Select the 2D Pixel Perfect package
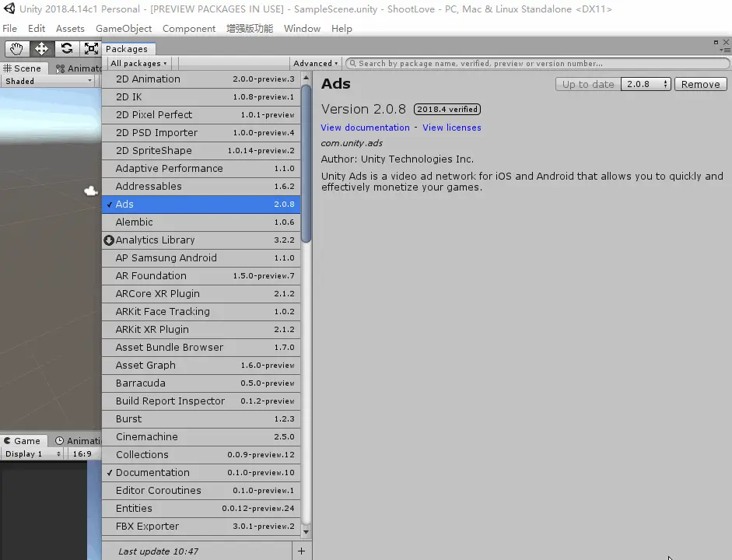This screenshot has width=732, height=560. click(x=201, y=115)
